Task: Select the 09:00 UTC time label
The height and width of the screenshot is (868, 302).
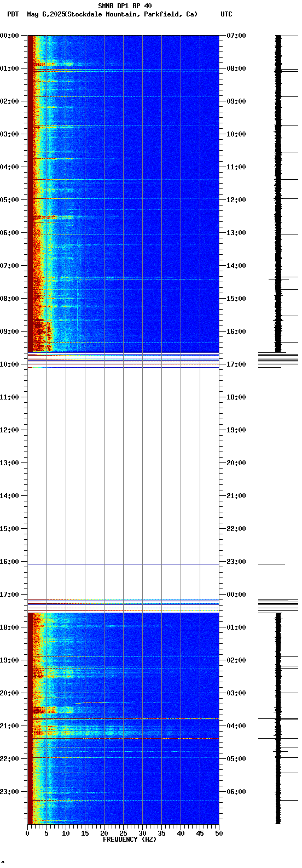Action: 236,101
